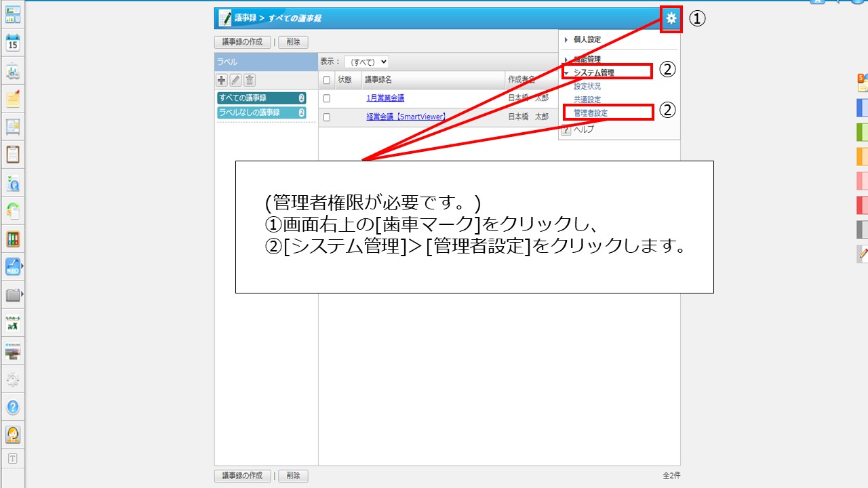Image resolution: width=868 pixels, height=488 pixels.
Task: Open the sticky note icon with orange badge
Action: 863,83
